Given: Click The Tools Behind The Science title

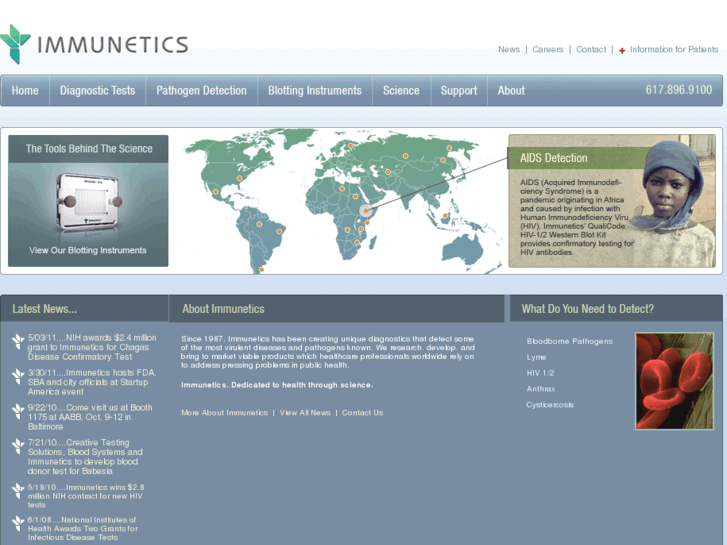Looking at the screenshot, I should (x=89, y=149).
